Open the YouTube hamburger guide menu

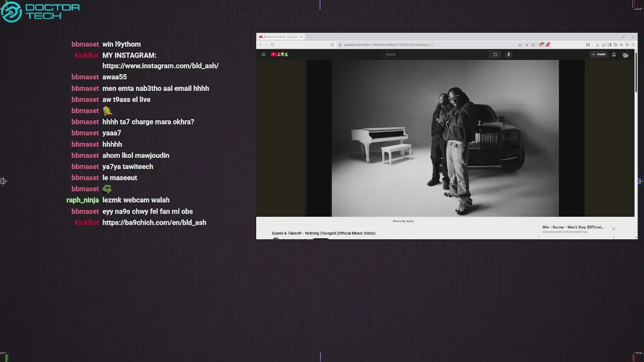click(x=263, y=54)
